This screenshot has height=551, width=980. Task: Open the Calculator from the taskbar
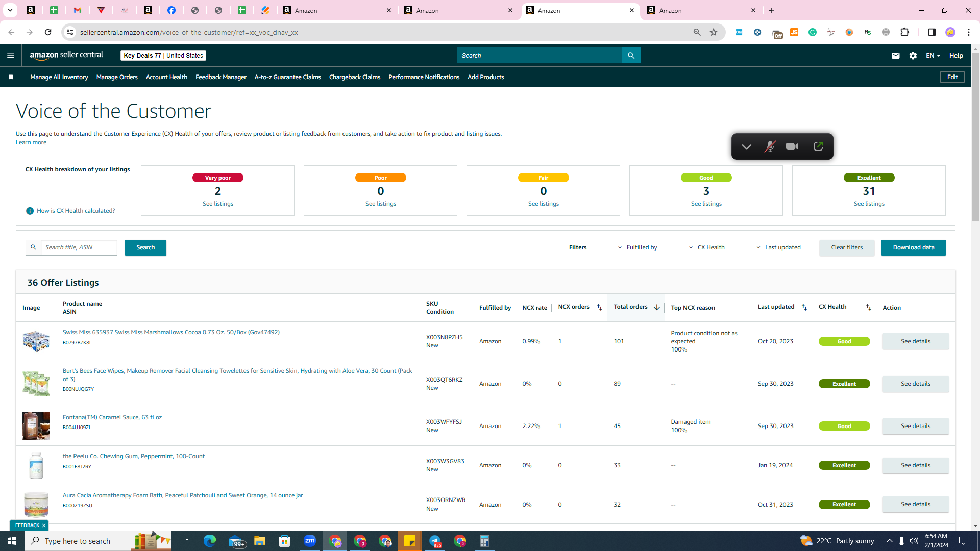[485, 541]
